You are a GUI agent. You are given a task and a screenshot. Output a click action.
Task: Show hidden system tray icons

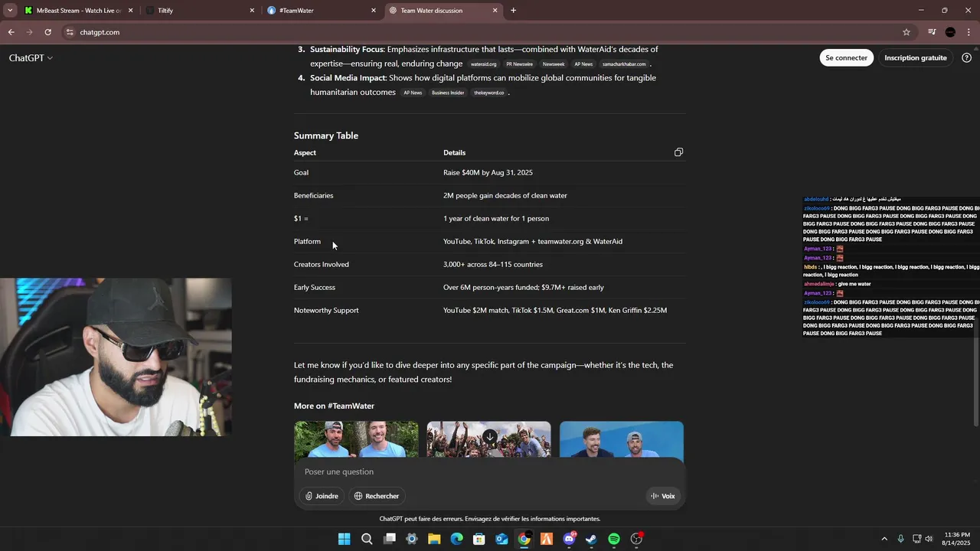(884, 539)
